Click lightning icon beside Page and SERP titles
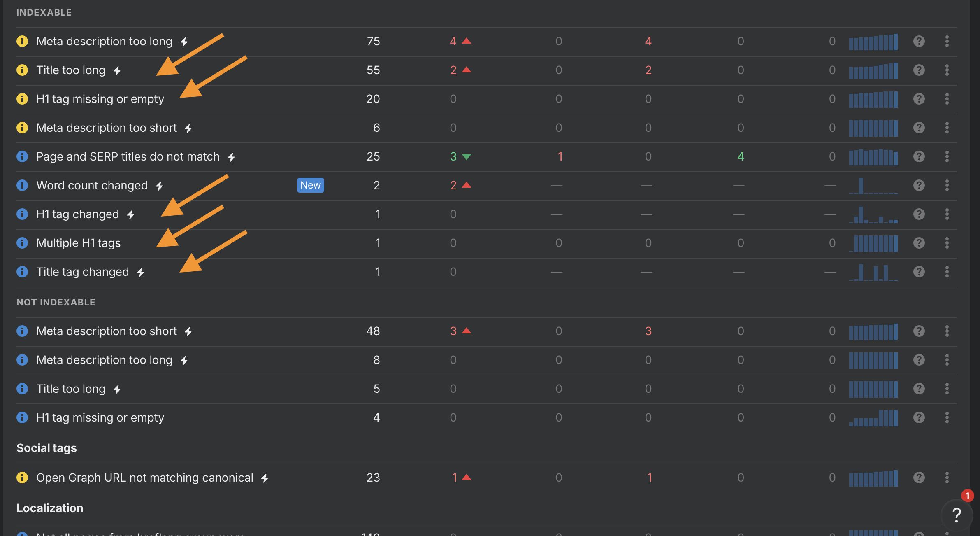 [231, 157]
